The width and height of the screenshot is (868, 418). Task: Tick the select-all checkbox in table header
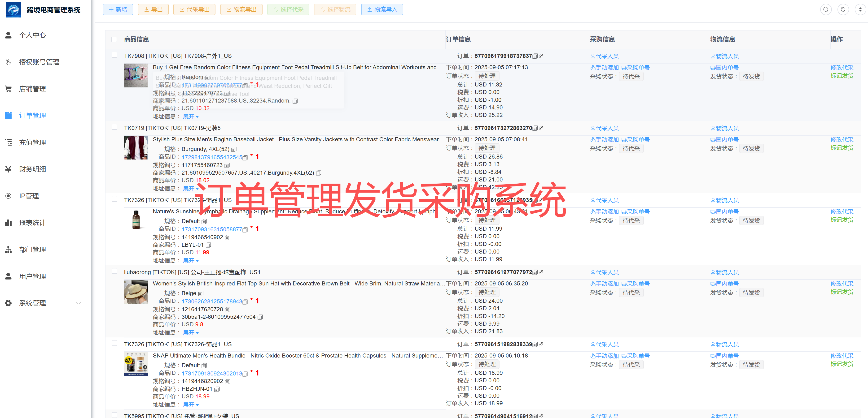coord(114,39)
